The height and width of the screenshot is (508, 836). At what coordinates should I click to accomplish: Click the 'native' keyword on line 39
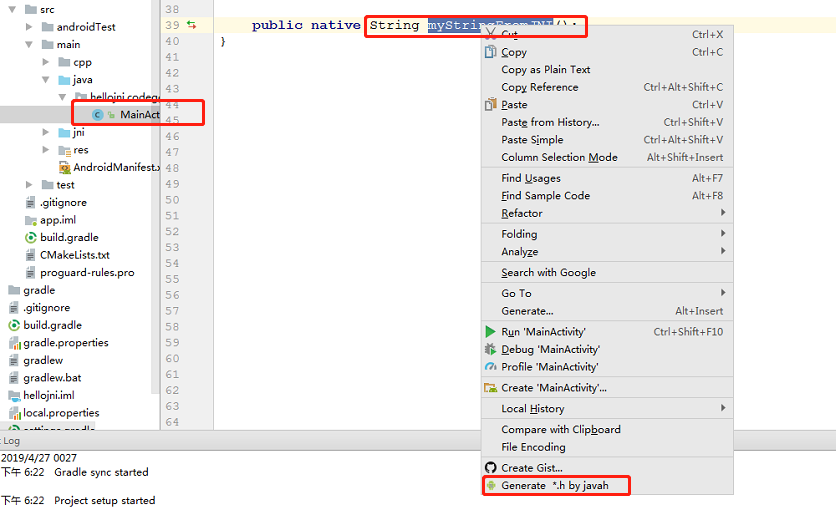335,25
